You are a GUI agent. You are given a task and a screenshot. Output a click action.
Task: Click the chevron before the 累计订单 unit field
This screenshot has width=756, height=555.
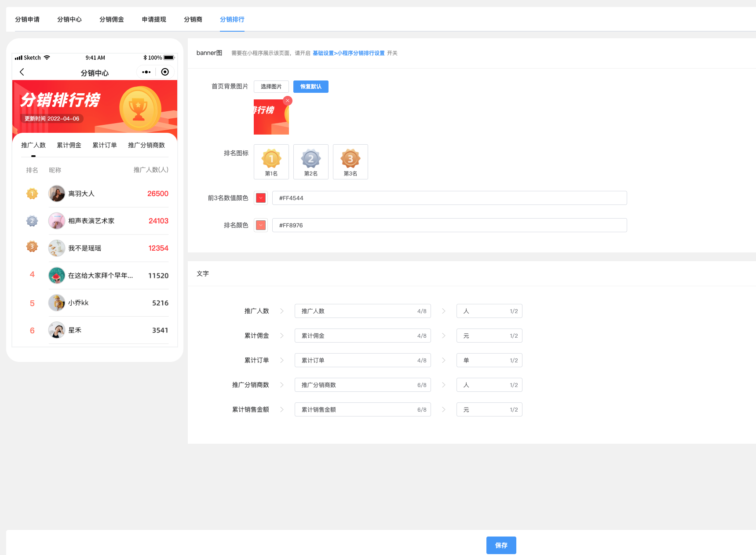(444, 360)
